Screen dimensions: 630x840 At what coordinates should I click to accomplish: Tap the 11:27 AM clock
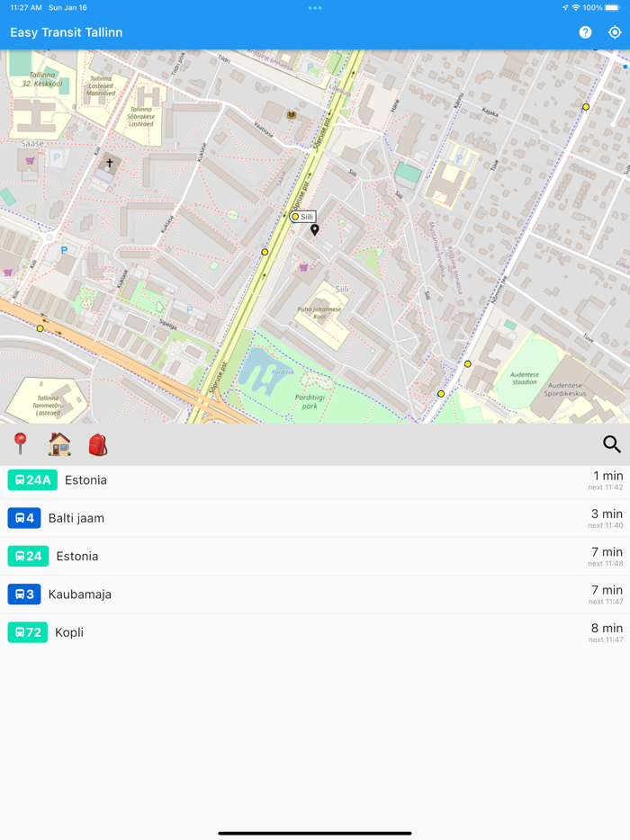(26, 7)
